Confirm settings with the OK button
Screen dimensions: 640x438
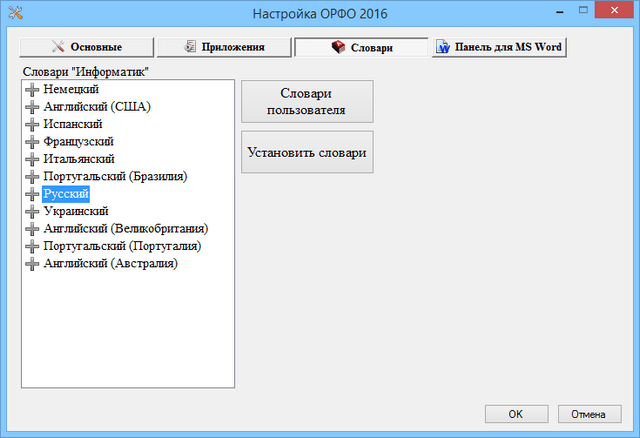(x=515, y=413)
